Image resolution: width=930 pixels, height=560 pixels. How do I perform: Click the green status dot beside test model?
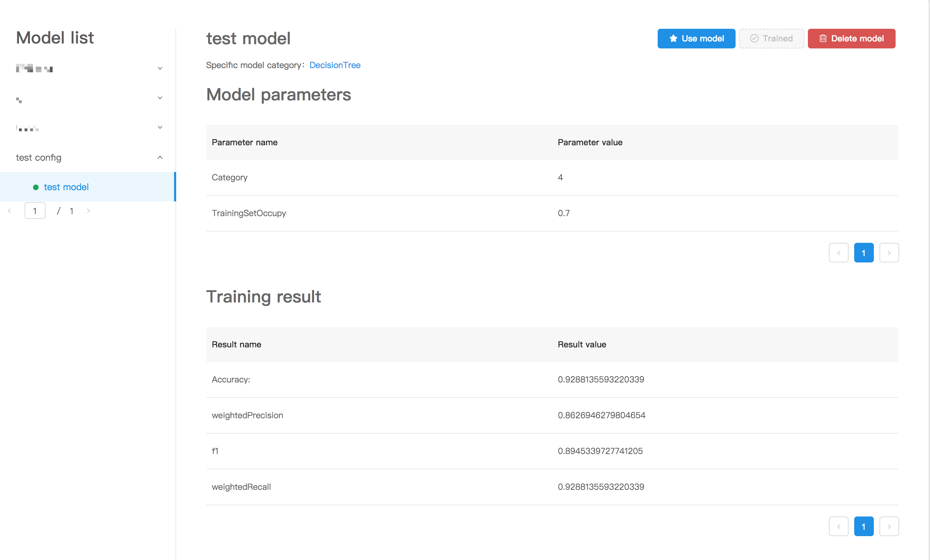click(36, 187)
